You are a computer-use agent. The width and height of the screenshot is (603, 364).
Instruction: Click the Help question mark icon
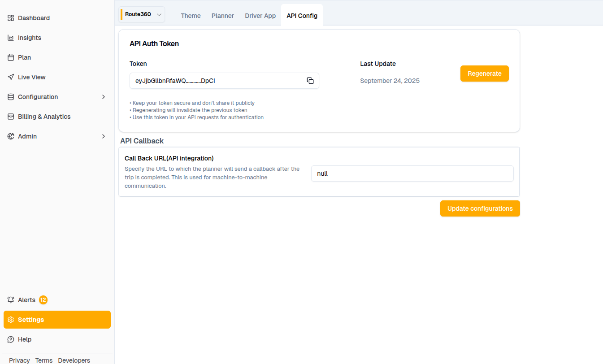[11, 339]
